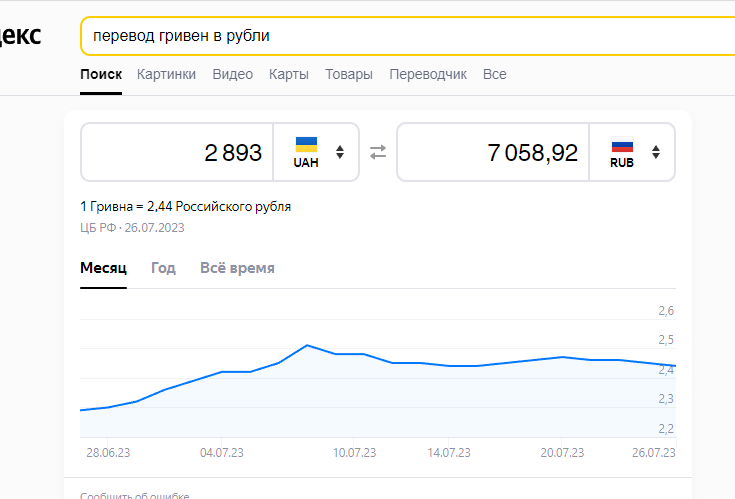Image resolution: width=735 pixels, height=499 pixels.
Task: Select the Поиск tab
Action: [101, 74]
